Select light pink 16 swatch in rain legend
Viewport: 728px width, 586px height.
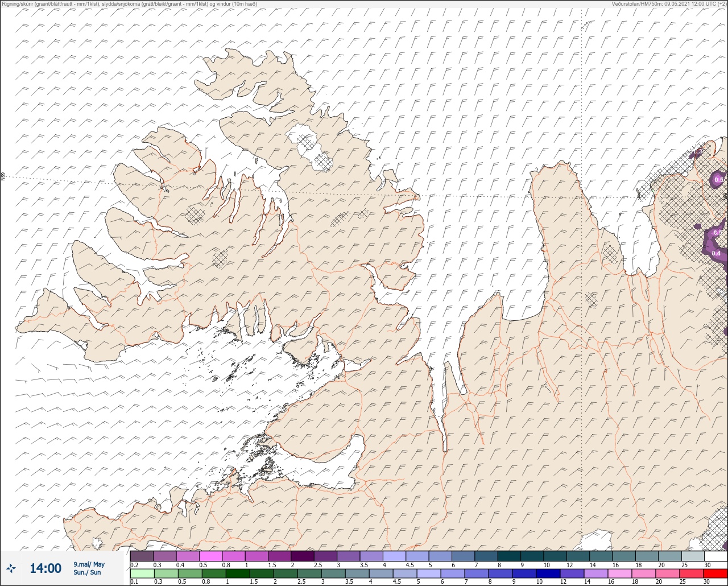[620, 573]
